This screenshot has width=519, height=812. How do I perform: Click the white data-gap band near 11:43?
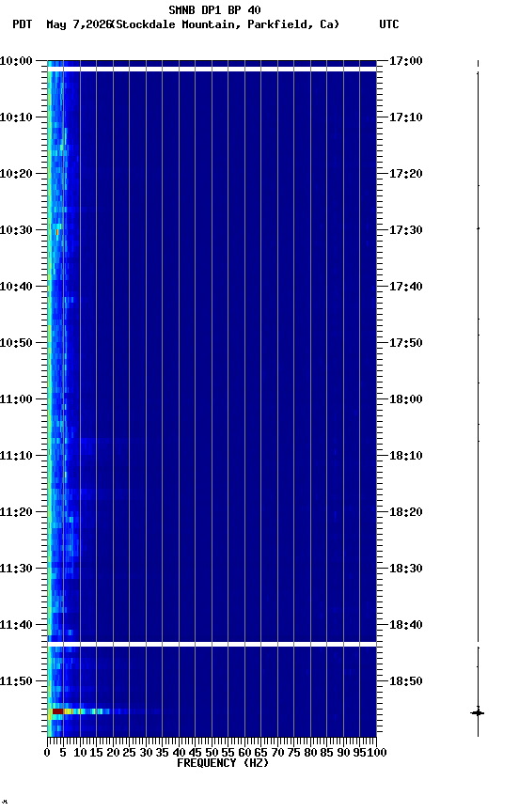tap(212, 644)
